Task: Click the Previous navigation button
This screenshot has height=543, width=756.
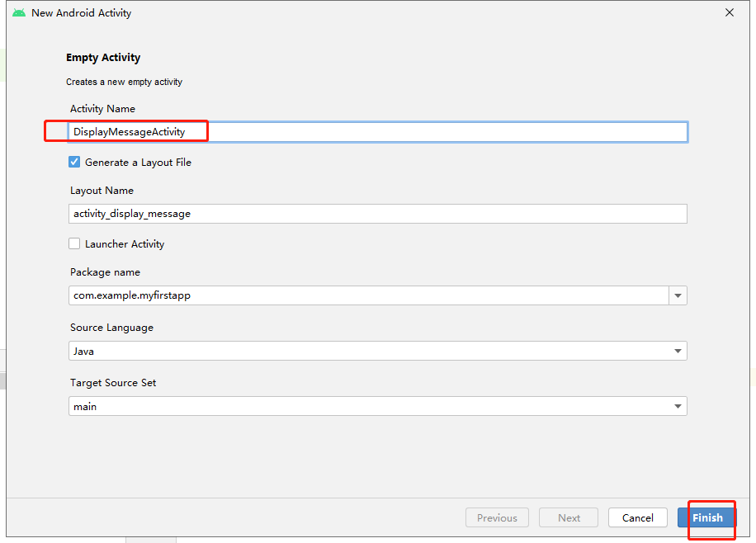Action: point(497,517)
